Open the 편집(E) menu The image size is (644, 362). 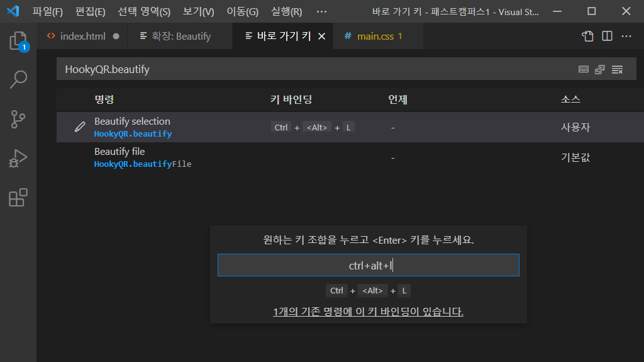(91, 11)
